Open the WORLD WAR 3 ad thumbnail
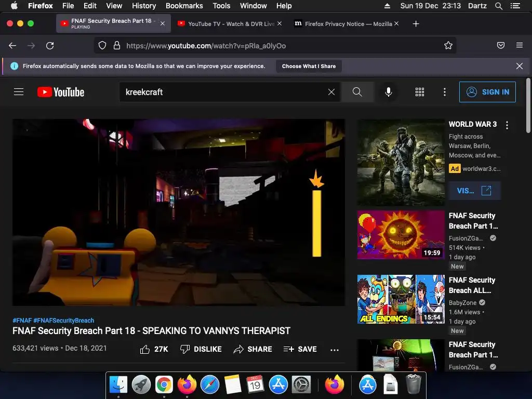This screenshot has width=532, height=399. tap(401, 162)
